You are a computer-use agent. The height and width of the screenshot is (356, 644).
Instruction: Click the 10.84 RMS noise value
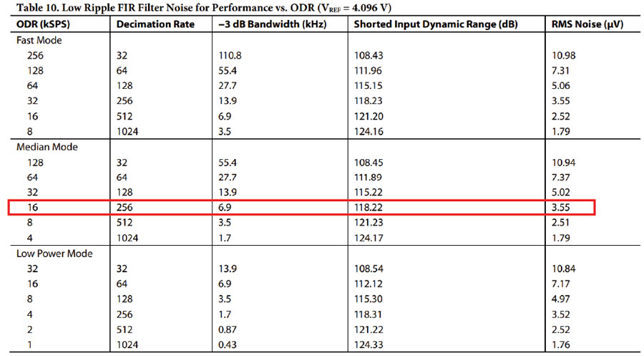564,269
